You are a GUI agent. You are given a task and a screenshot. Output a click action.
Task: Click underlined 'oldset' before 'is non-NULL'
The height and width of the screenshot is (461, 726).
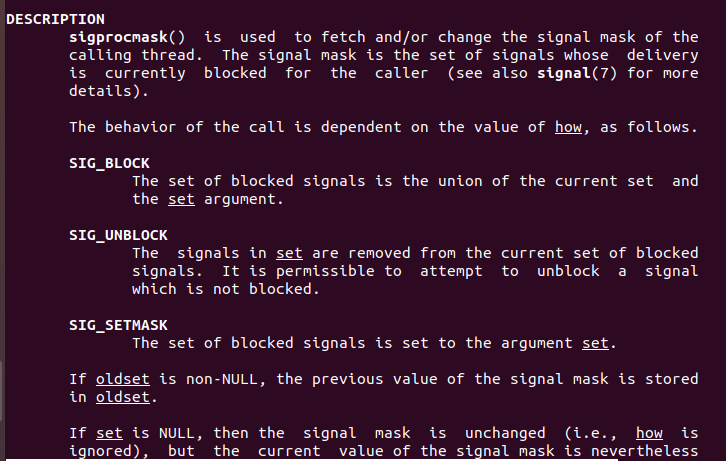pyautogui.click(x=123, y=380)
